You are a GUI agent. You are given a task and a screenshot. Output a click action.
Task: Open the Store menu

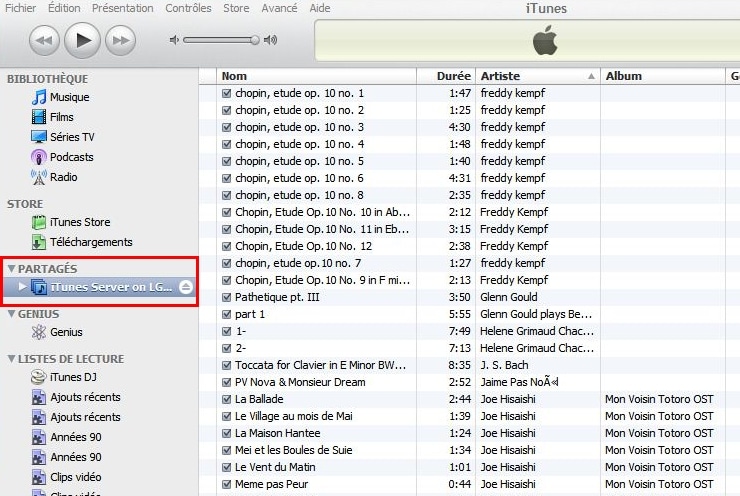coord(236,8)
